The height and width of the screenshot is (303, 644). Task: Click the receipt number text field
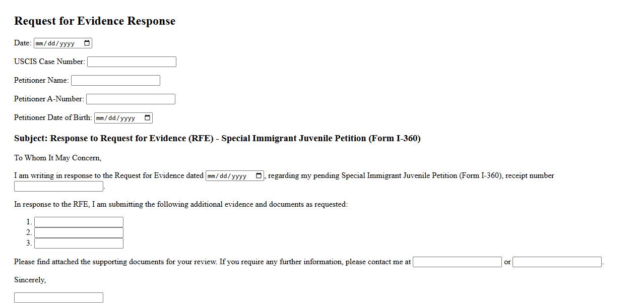pos(58,187)
